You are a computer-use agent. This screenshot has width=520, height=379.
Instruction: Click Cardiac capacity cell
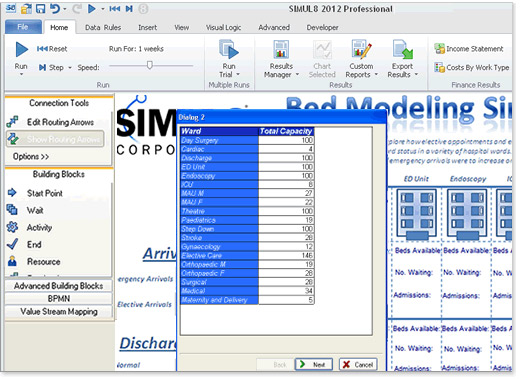[286, 149]
